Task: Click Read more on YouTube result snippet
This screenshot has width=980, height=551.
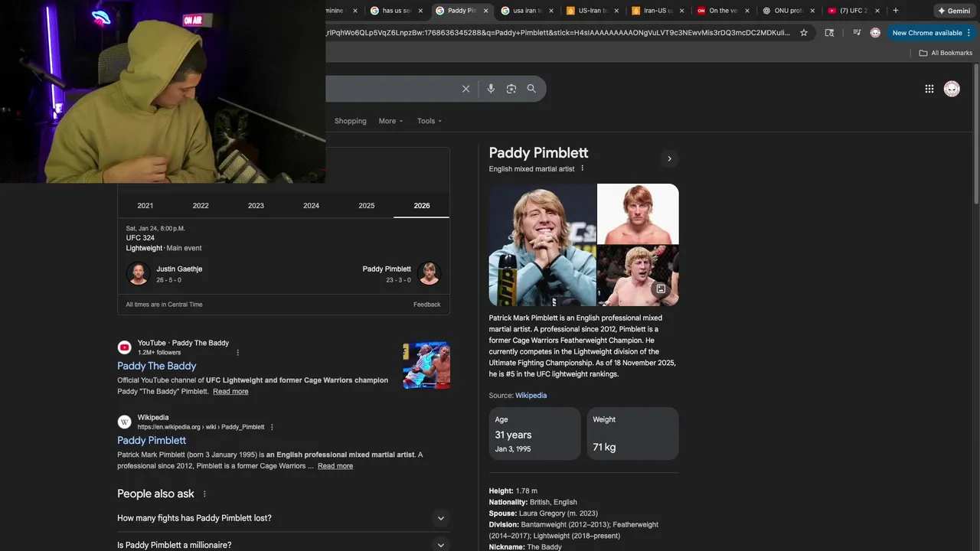Action: point(230,392)
